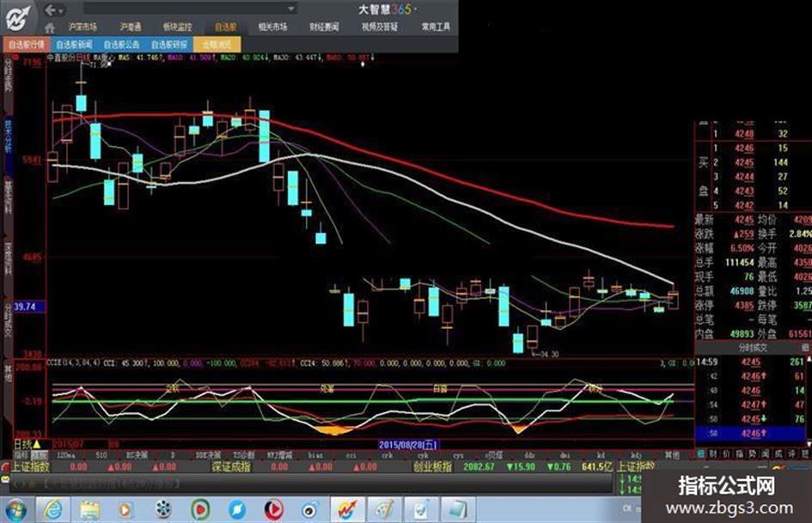
Task: Open the 视频及答疑 menu
Action: coord(380,27)
